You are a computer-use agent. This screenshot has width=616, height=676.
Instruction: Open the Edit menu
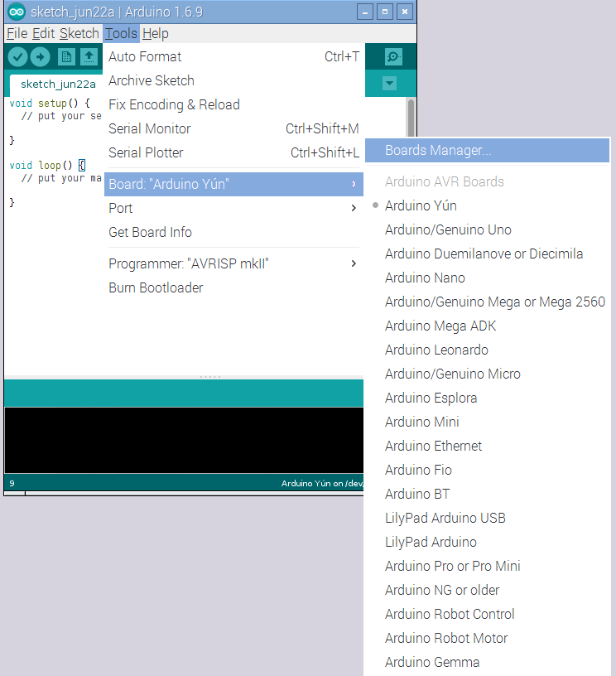coord(44,34)
